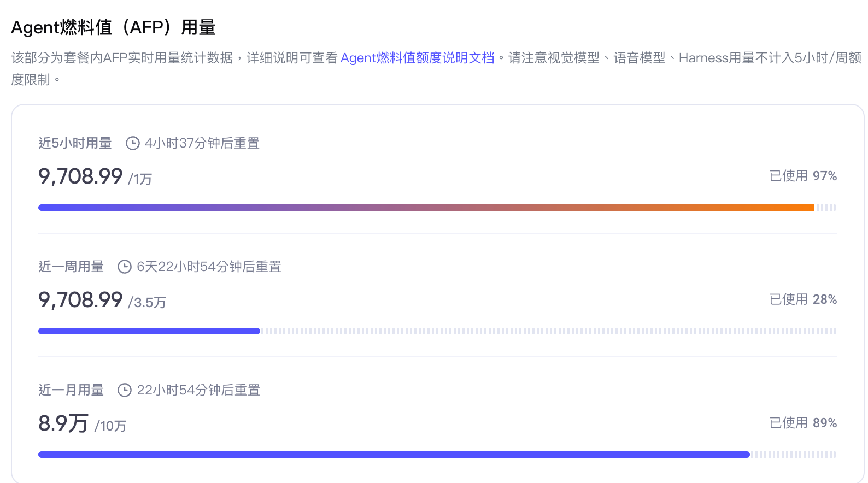
Task: Click the clock icon beside 4小时37分钟后重置
Action: pyautogui.click(x=133, y=143)
